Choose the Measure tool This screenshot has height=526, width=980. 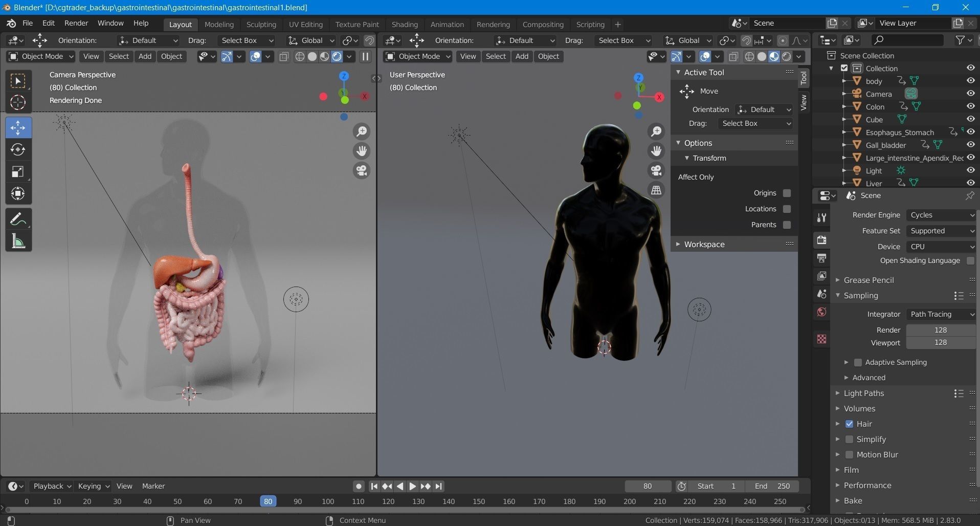(18, 241)
